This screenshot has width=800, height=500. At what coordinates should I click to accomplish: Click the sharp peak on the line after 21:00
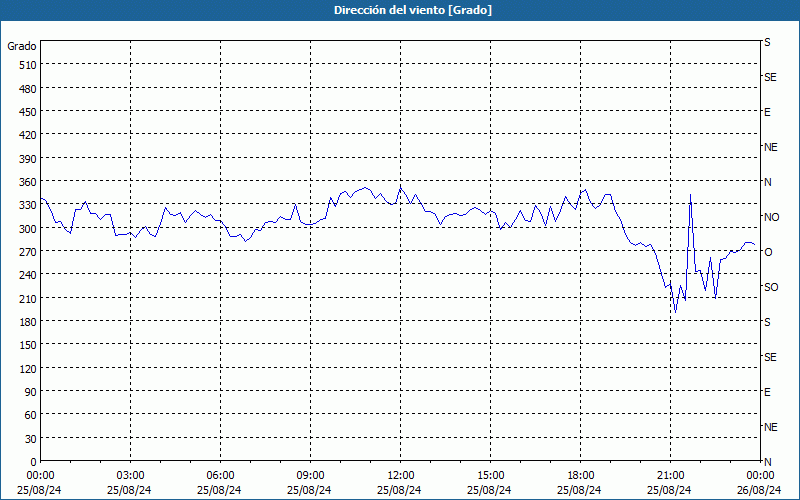[x=690, y=195]
